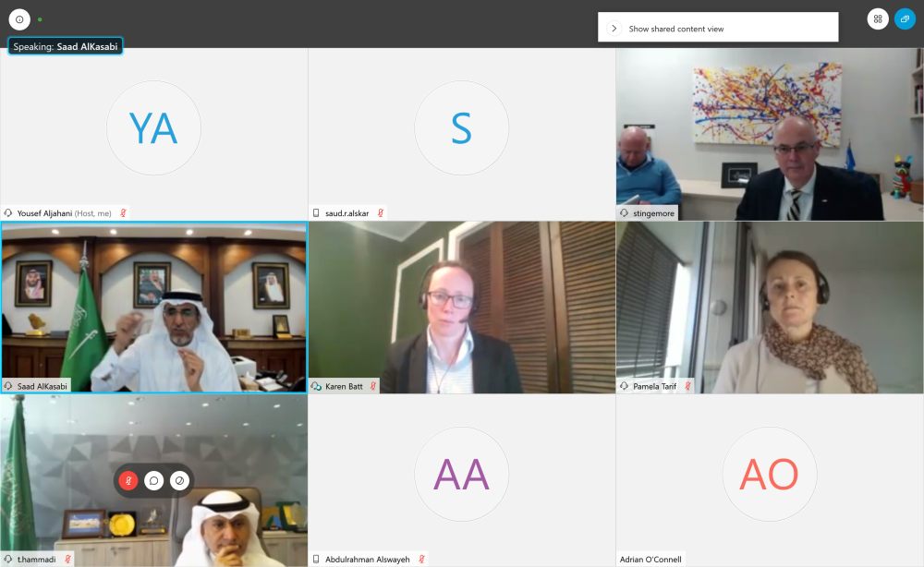Click the circle-slash icon on t.hammadi's video

(x=179, y=480)
